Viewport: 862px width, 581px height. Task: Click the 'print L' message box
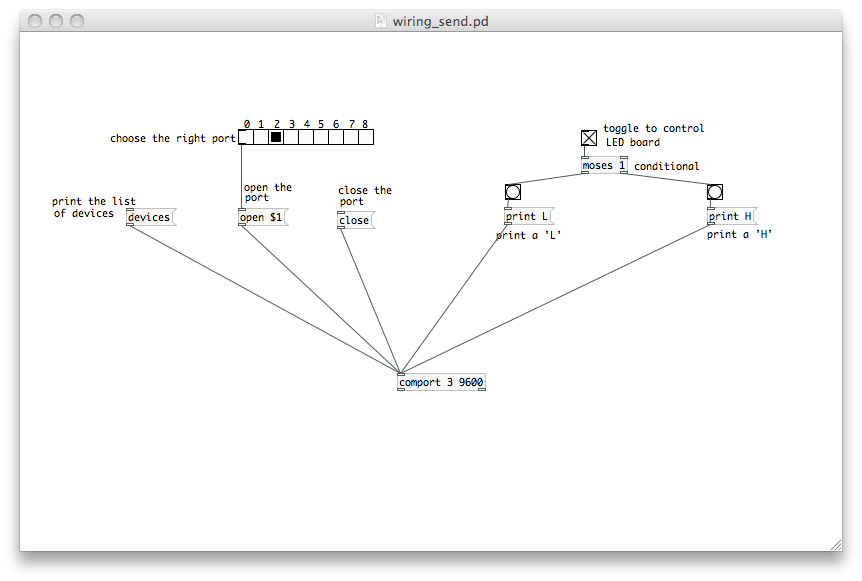(528, 217)
